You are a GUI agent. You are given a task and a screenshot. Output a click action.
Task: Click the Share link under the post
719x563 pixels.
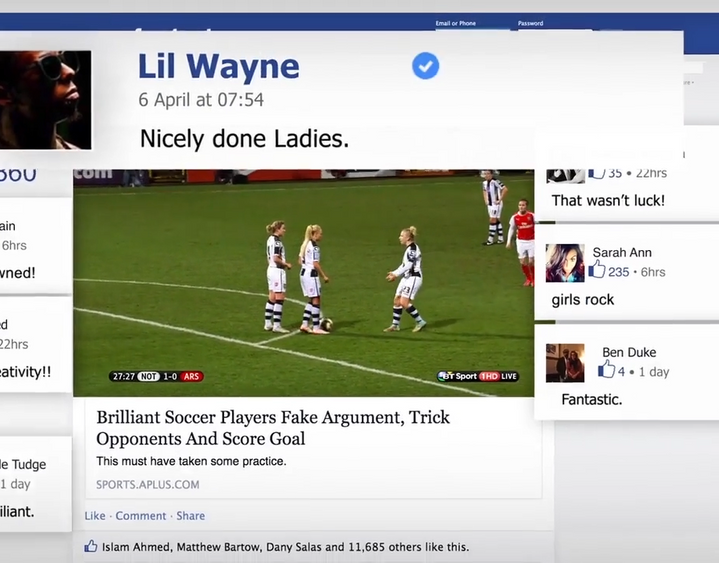pos(191,516)
